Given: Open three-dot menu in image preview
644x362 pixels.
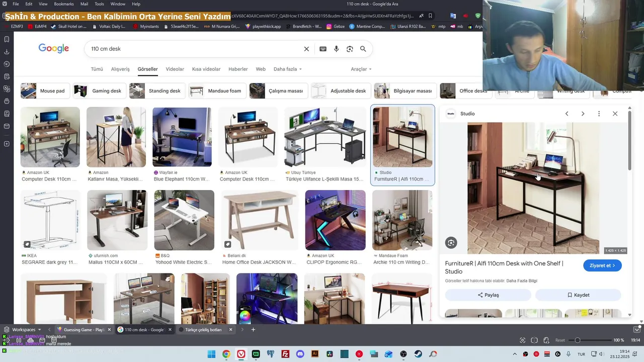Looking at the screenshot, I should click(599, 114).
